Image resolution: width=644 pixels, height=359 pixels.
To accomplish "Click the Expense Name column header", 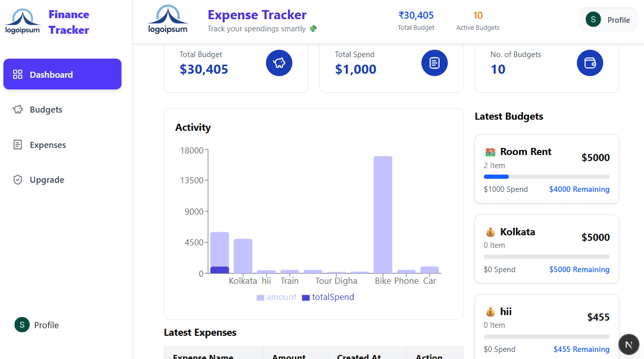I will coord(203,356).
